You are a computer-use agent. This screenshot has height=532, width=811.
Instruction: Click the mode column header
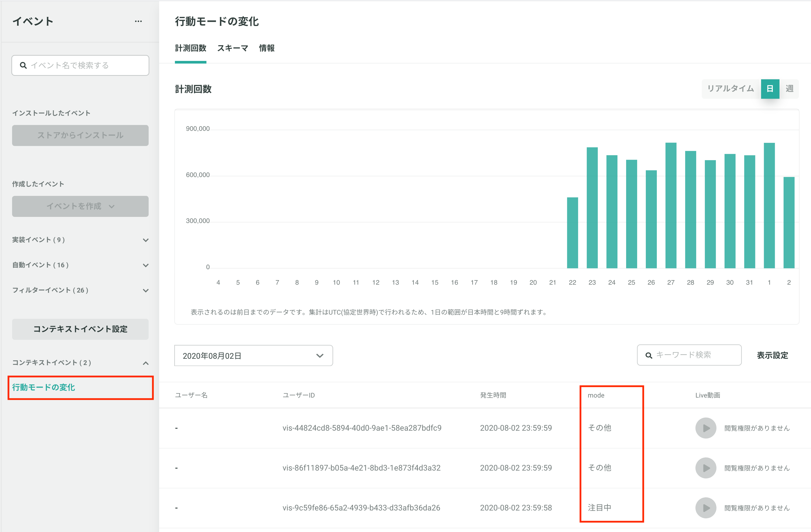[x=596, y=395]
